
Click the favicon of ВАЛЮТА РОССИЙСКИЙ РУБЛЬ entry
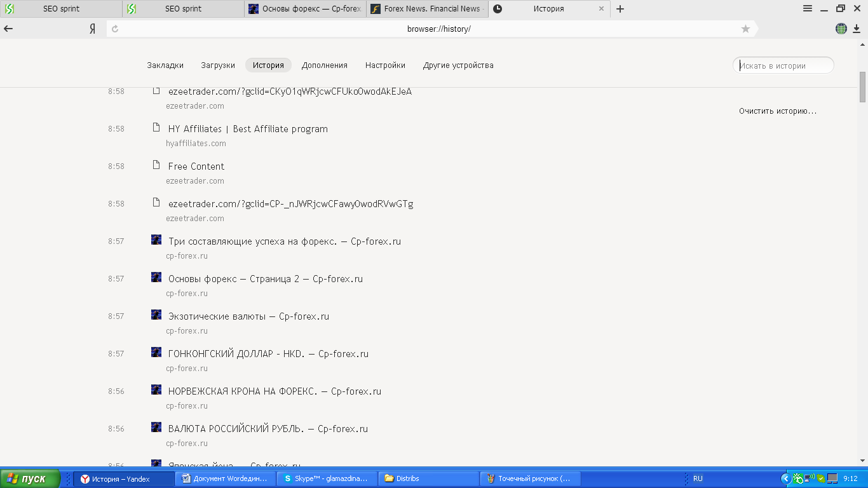click(x=156, y=427)
